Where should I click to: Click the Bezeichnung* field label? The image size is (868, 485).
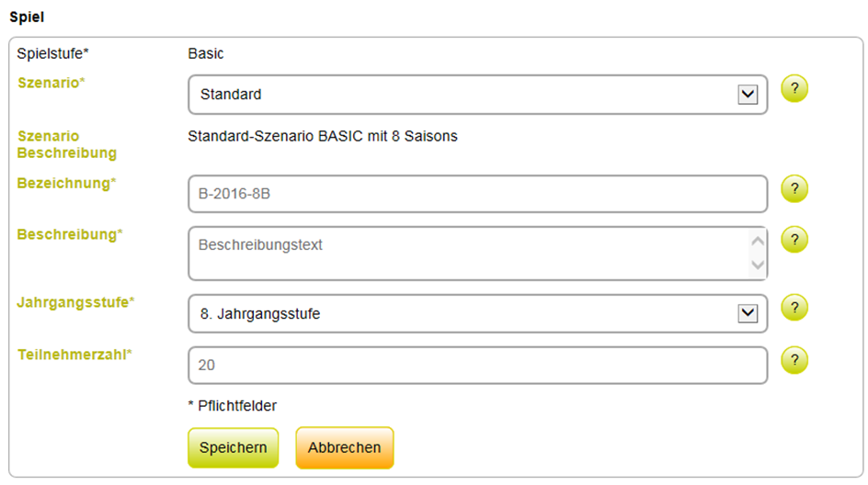pos(66,183)
